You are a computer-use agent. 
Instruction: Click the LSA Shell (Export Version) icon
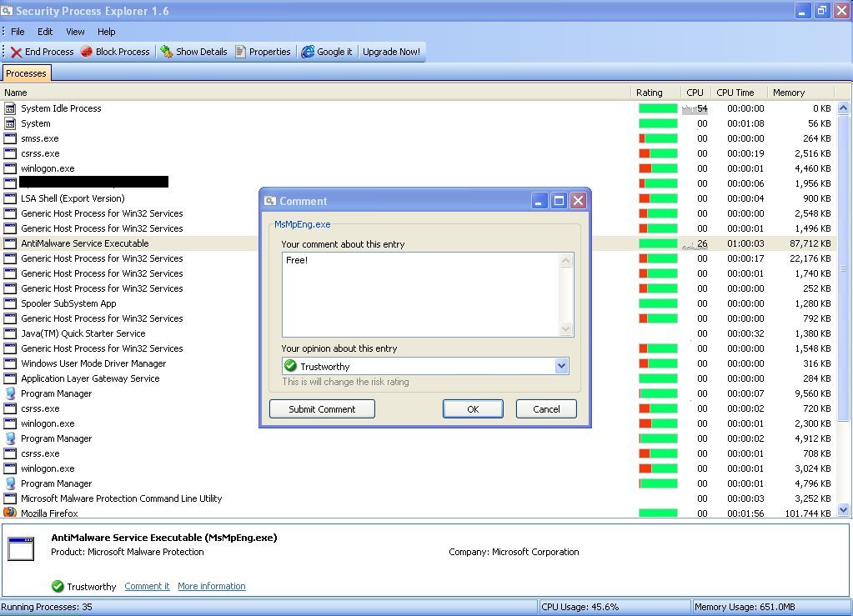click(x=10, y=198)
